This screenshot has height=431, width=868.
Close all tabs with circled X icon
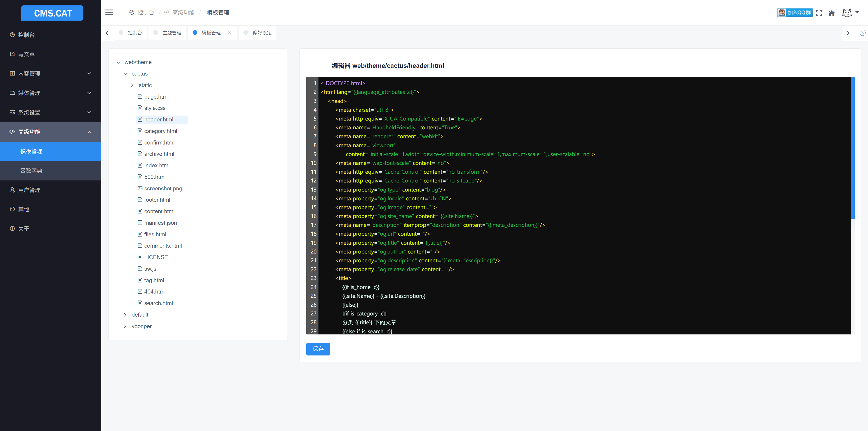click(862, 33)
